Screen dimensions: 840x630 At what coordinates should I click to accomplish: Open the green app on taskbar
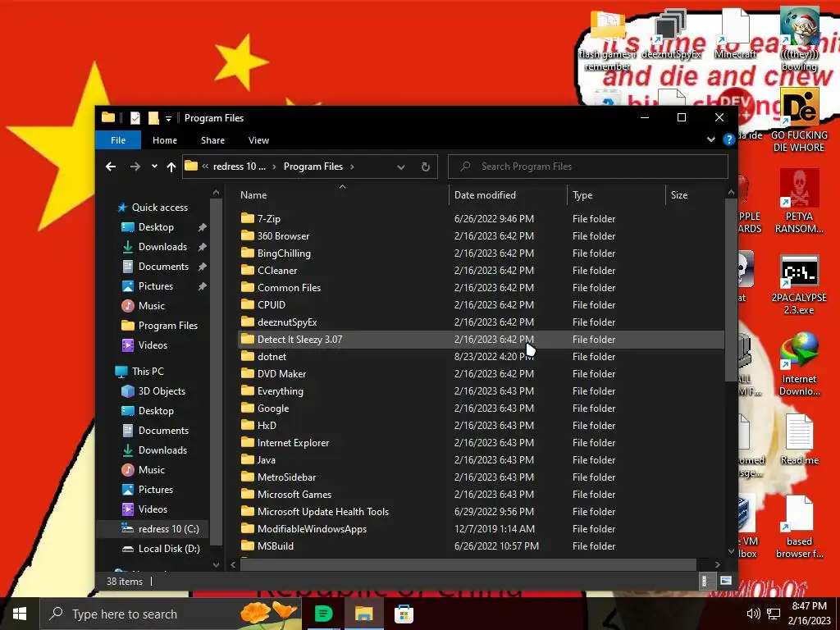323,614
